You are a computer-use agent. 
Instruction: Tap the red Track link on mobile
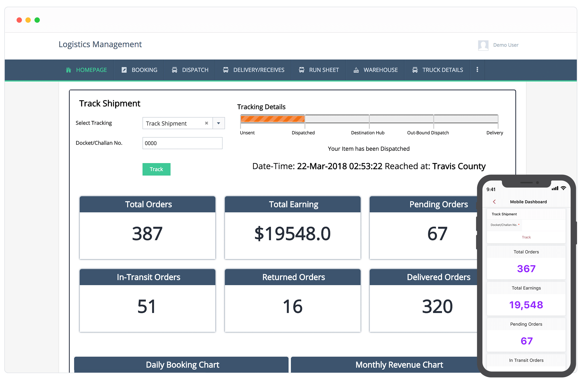(526, 237)
